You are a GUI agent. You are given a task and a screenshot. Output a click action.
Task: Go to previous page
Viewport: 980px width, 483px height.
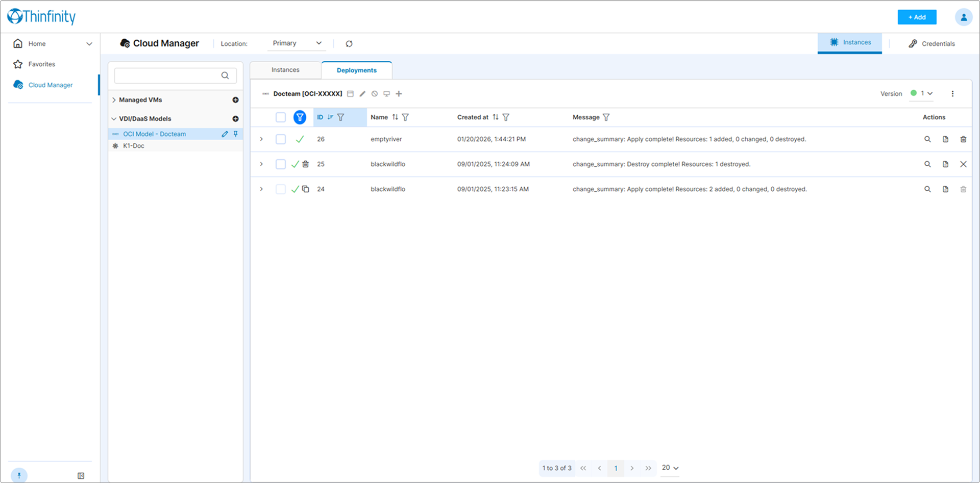pos(599,468)
